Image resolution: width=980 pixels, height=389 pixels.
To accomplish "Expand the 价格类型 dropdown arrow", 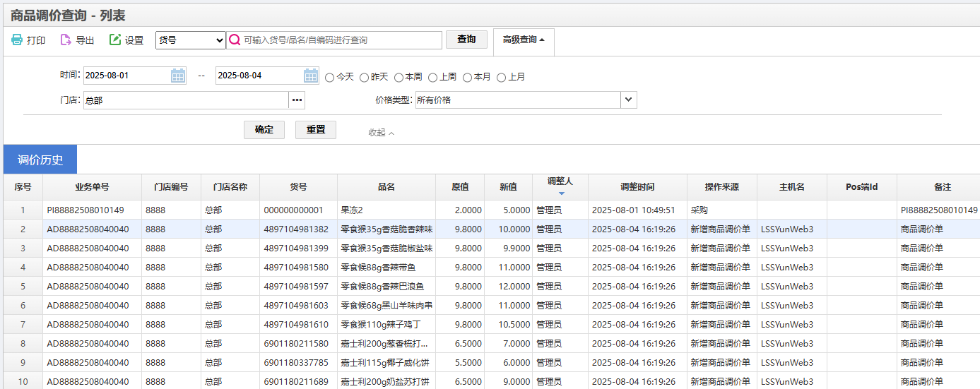I will click(629, 100).
